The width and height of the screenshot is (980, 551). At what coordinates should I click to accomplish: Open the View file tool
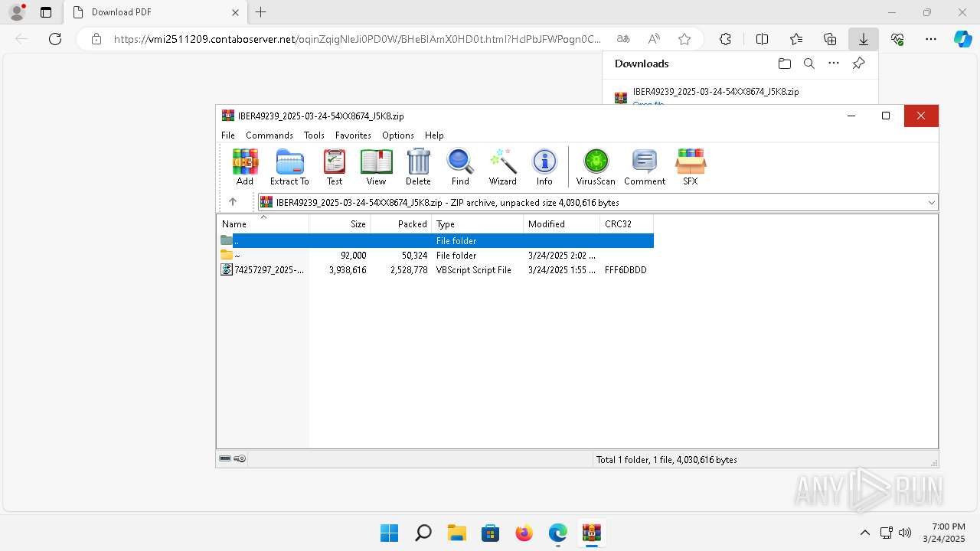tap(376, 167)
